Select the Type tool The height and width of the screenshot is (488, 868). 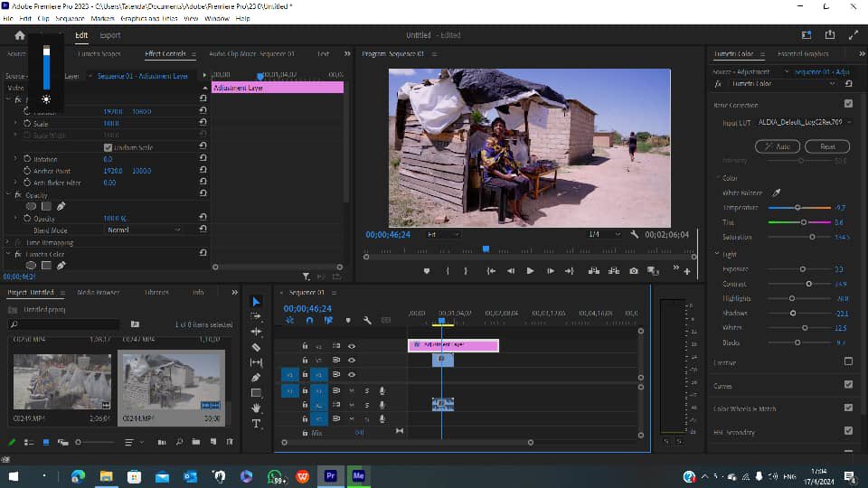256,424
